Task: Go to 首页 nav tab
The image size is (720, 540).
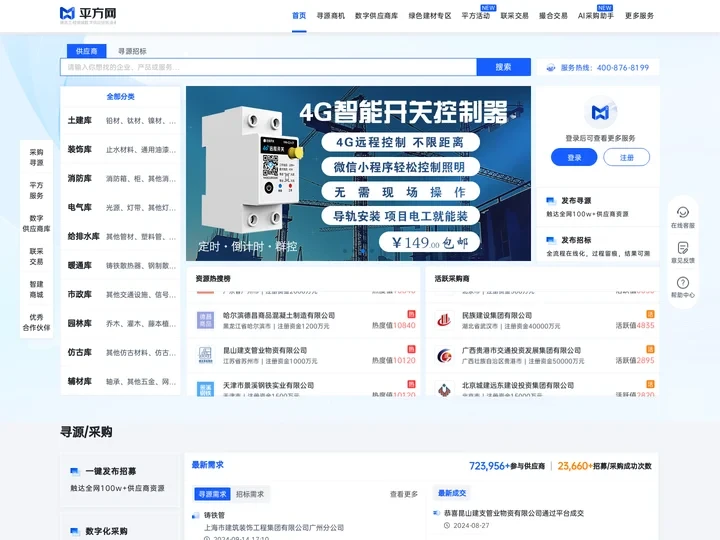Action: (299, 16)
